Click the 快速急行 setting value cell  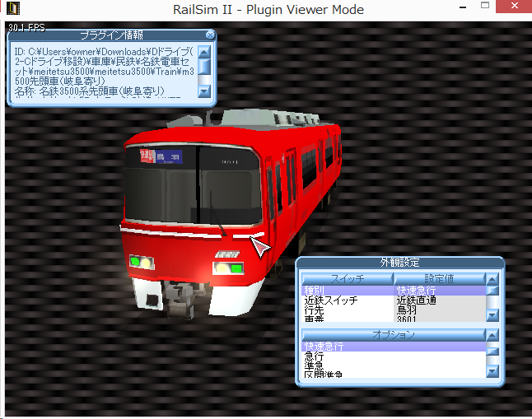pyautogui.click(x=440, y=291)
